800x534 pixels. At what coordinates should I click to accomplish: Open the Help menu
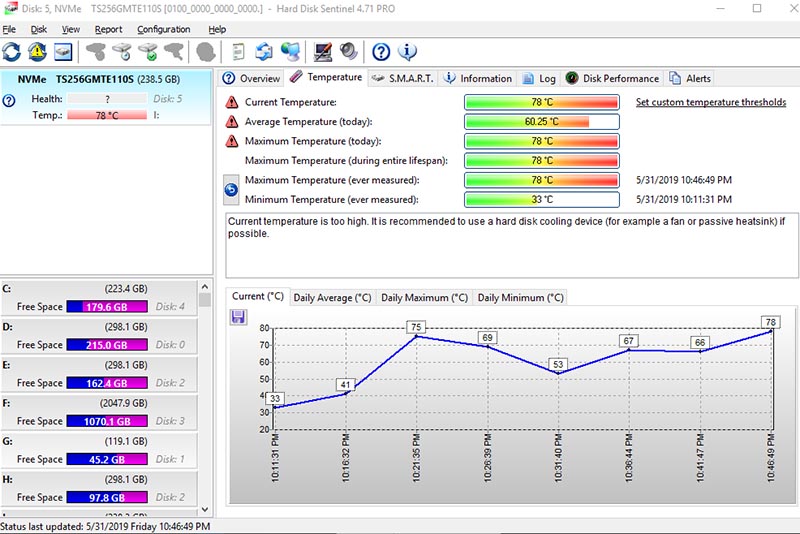[x=217, y=30]
